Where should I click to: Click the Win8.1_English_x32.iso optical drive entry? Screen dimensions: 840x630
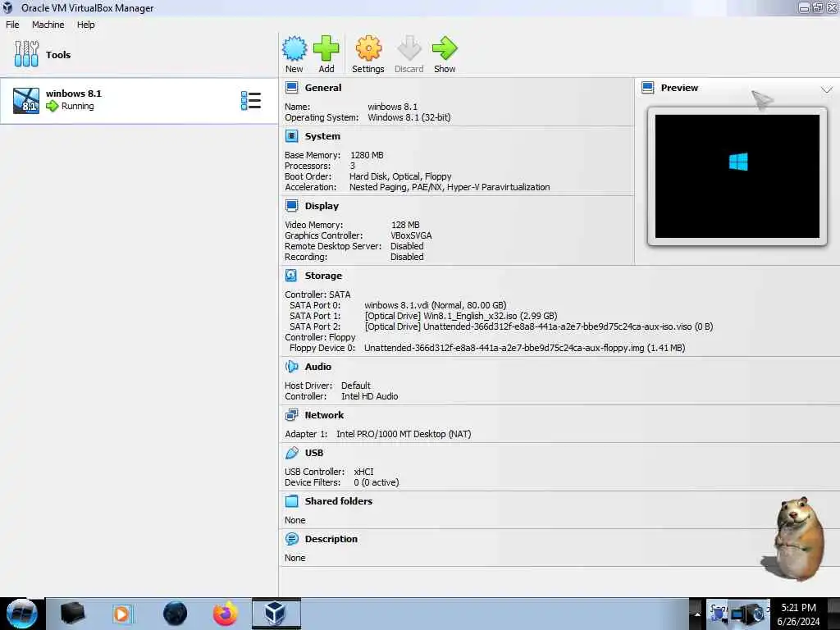pyautogui.click(x=461, y=316)
